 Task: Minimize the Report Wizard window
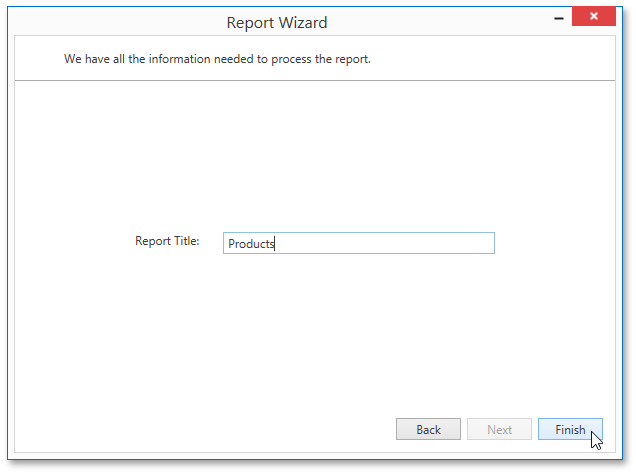point(559,18)
